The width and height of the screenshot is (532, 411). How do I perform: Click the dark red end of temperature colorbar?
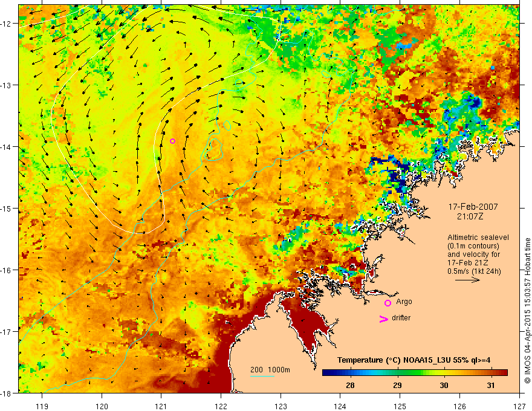click(502, 373)
